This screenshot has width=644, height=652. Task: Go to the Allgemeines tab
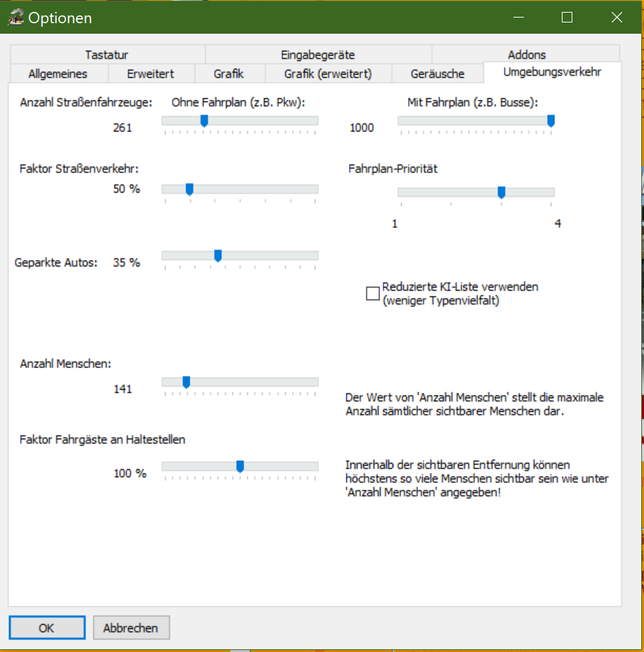[x=58, y=74]
